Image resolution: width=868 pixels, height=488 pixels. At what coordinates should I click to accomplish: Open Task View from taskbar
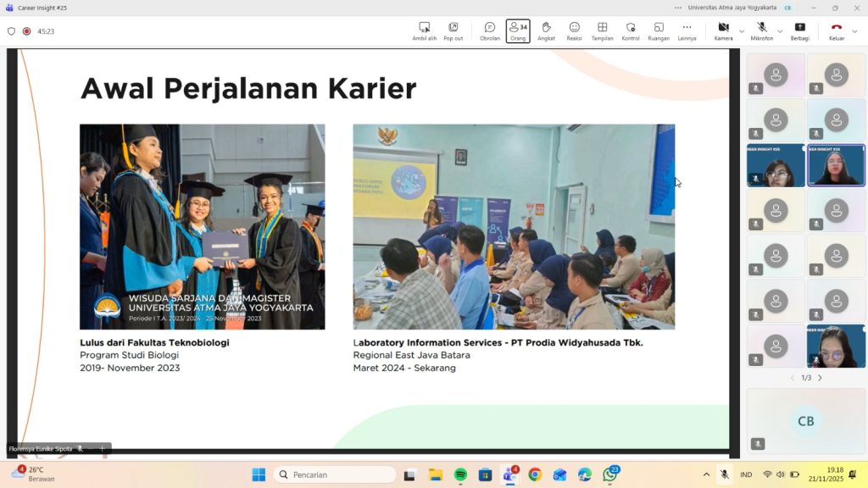(x=409, y=474)
